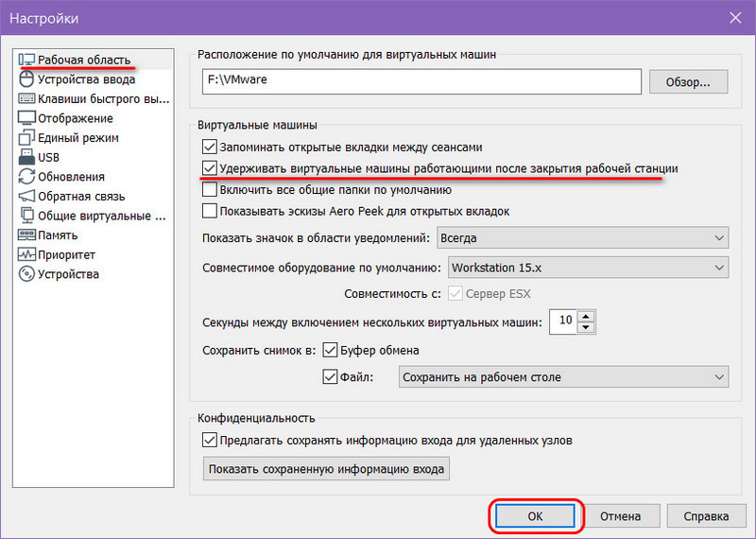Click the disabled Сервер ESX checkbox
The image size is (756, 539).
coord(455,293)
